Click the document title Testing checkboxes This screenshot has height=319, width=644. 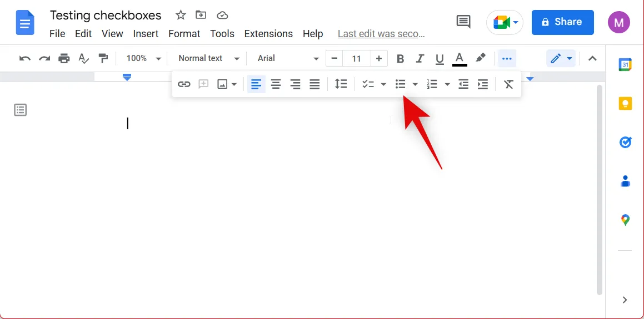(x=106, y=16)
